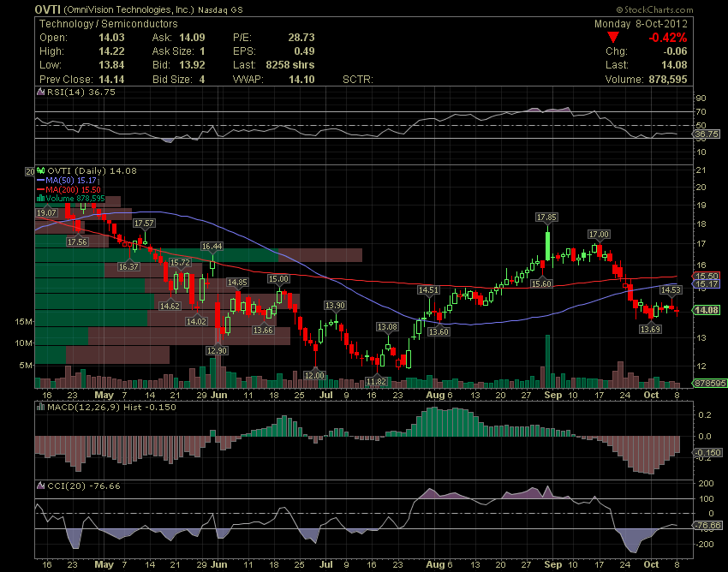
Task: Click the Bid price 13.92
Action: pyautogui.click(x=192, y=65)
